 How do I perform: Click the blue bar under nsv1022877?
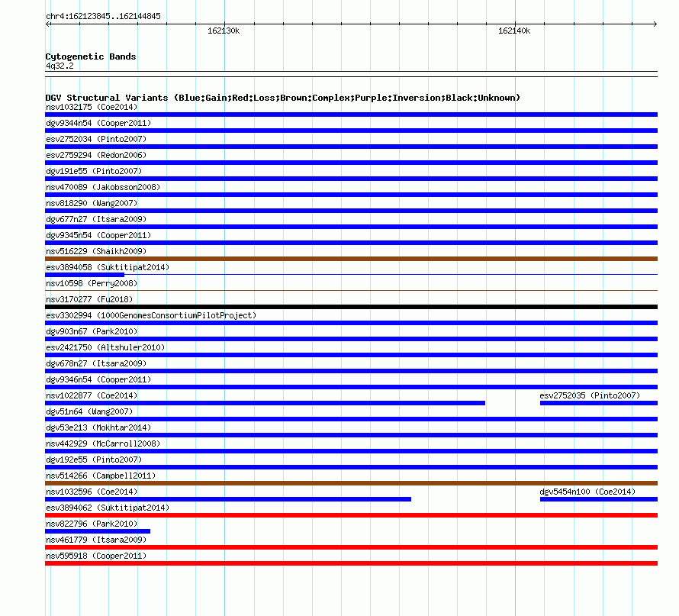[265, 403]
